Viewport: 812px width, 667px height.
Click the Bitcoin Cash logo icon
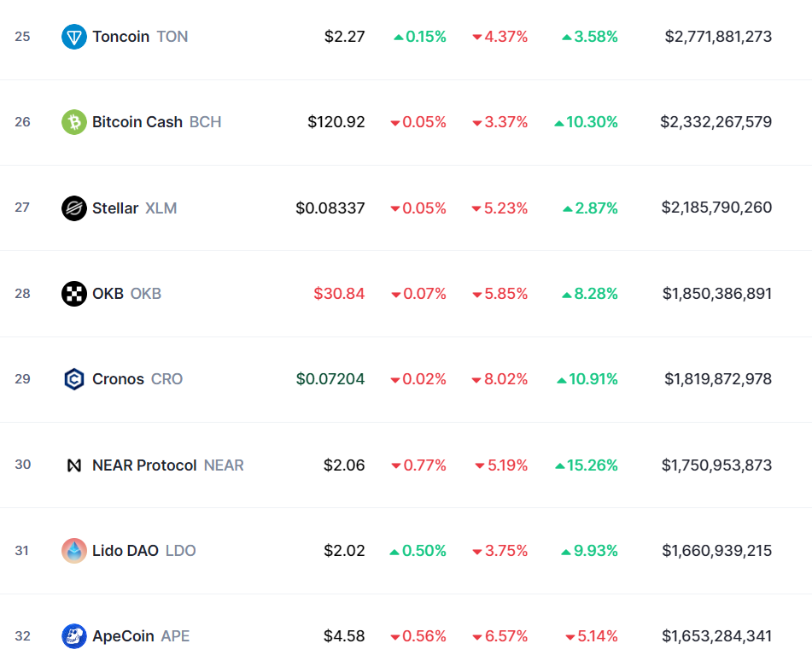point(74,122)
